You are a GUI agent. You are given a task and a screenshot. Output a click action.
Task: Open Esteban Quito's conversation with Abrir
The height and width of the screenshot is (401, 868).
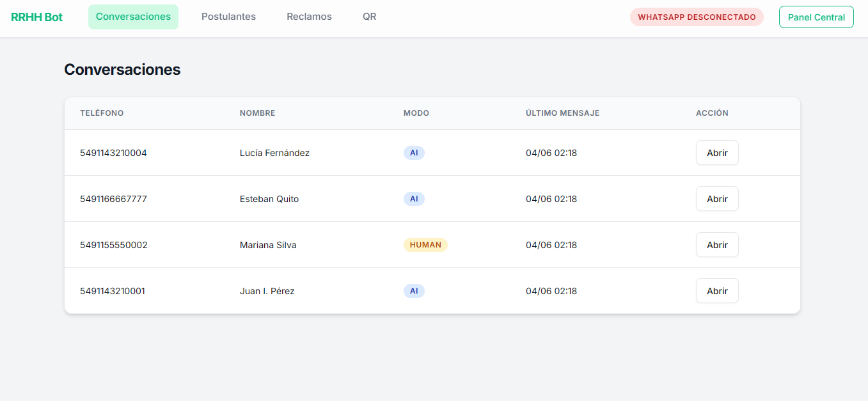coord(717,199)
